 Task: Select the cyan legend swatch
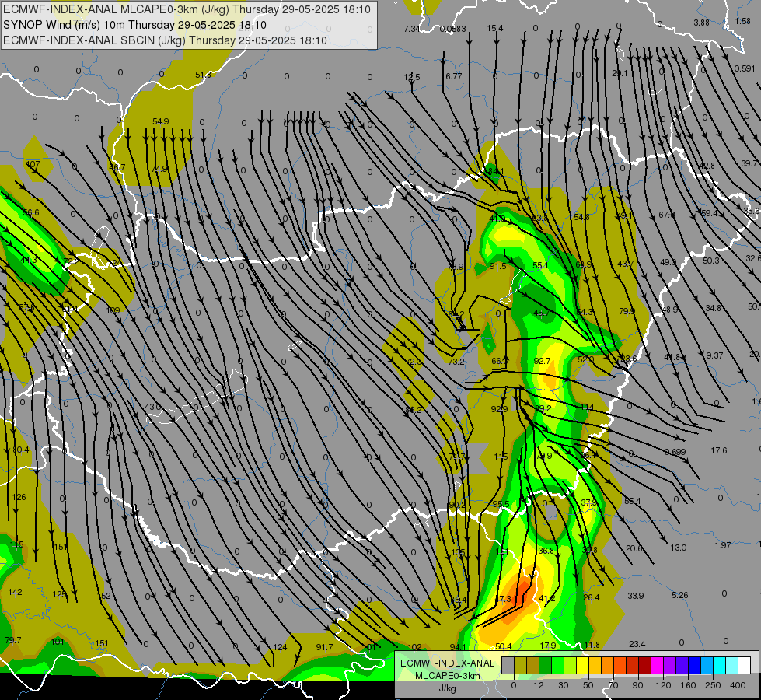(x=719, y=666)
